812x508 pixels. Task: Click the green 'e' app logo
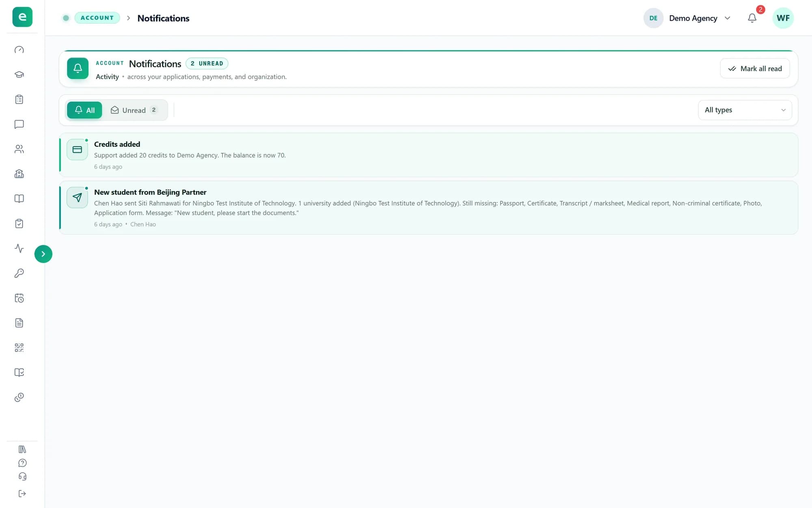pos(22,17)
